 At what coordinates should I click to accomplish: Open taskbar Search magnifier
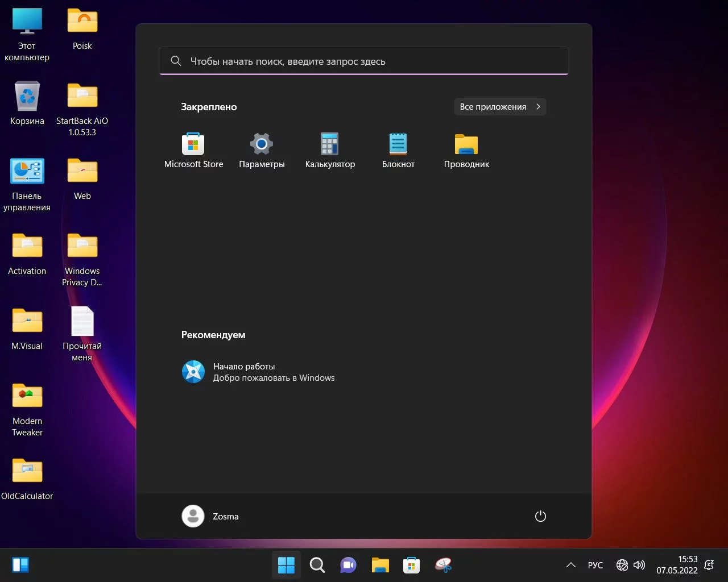[317, 565]
